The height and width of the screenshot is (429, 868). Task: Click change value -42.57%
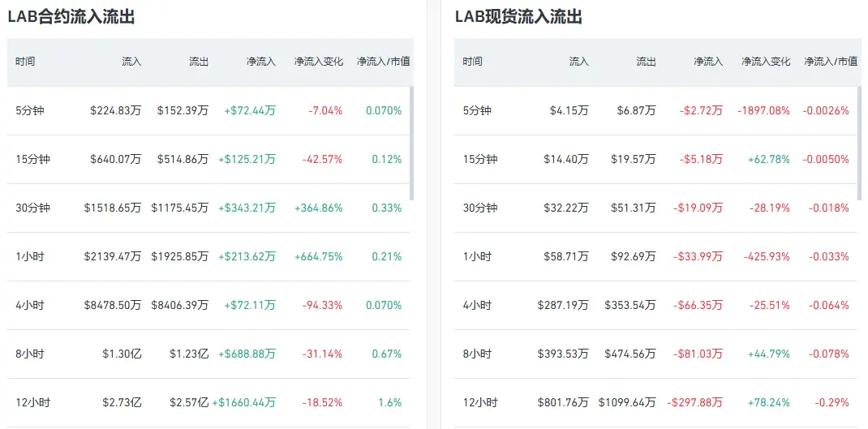coord(323,160)
